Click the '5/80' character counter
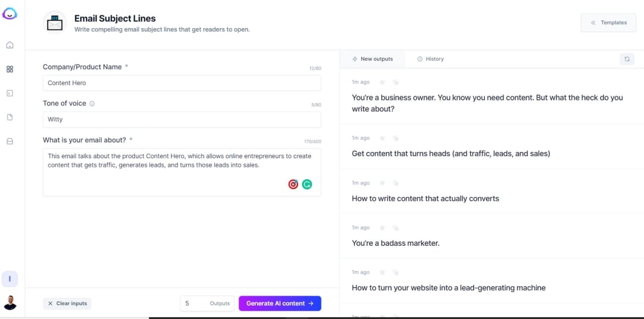The width and height of the screenshot is (644, 319). [316, 105]
